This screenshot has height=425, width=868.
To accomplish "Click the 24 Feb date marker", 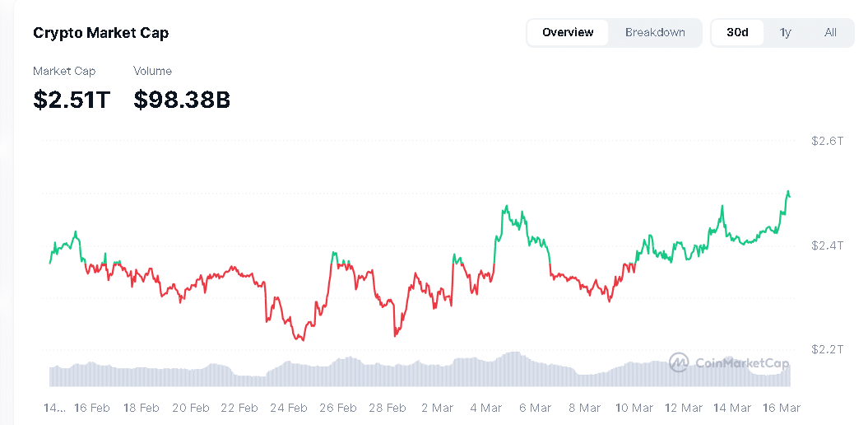I will (x=288, y=408).
